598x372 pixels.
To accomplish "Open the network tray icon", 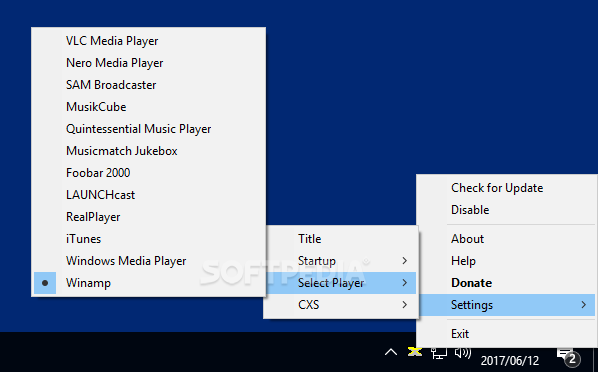I will coord(439,353).
